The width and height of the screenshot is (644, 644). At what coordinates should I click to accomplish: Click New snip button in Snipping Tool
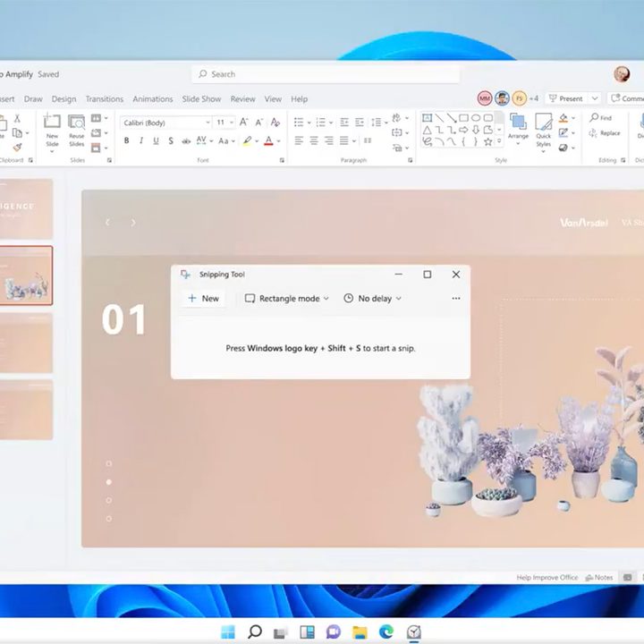coord(203,299)
